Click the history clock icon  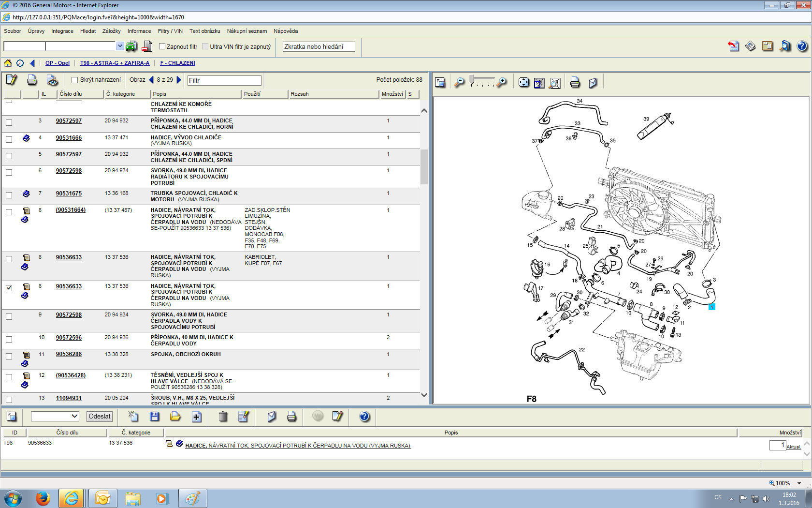pos(20,63)
